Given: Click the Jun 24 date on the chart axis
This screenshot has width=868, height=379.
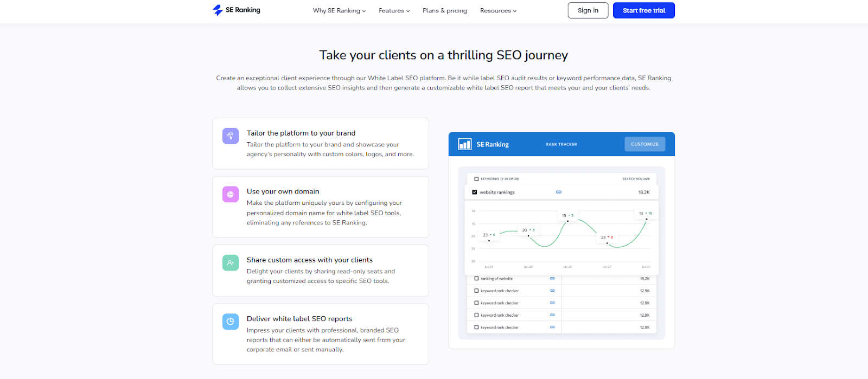Looking at the screenshot, I should pos(489,267).
